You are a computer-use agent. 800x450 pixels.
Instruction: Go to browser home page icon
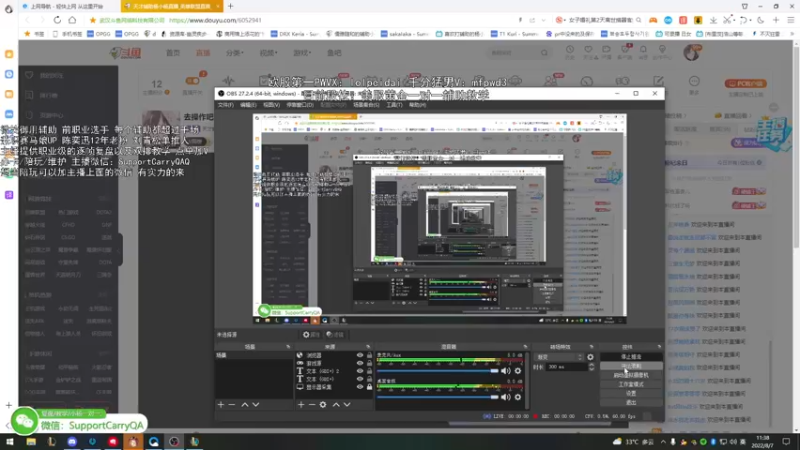coord(72,20)
